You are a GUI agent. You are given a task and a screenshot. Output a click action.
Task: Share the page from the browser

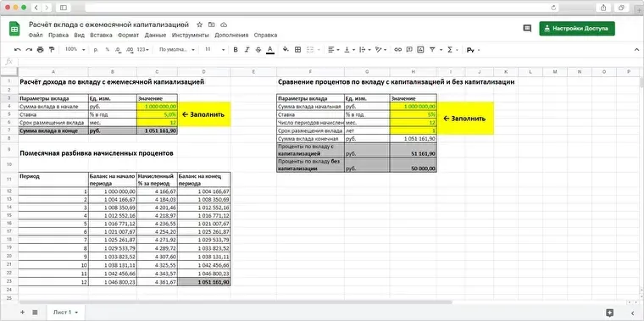coord(603,8)
